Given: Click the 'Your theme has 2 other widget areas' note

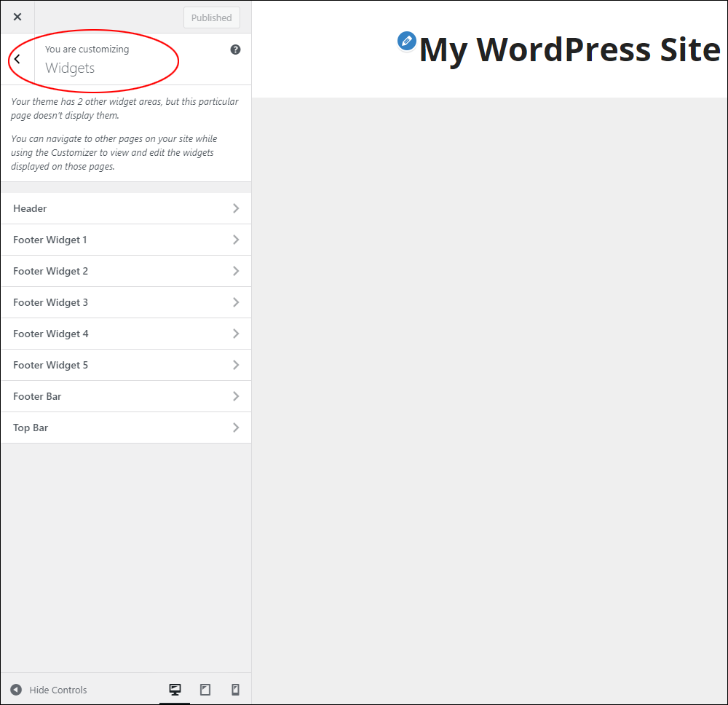Looking at the screenshot, I should coord(124,109).
